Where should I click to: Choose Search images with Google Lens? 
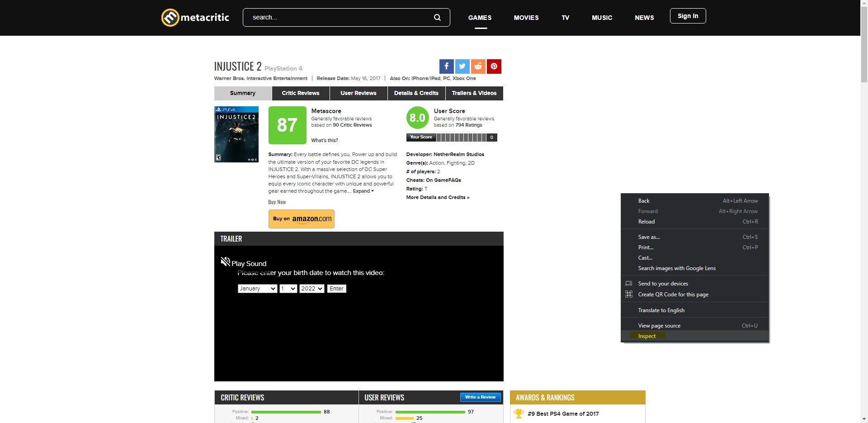coord(695,268)
